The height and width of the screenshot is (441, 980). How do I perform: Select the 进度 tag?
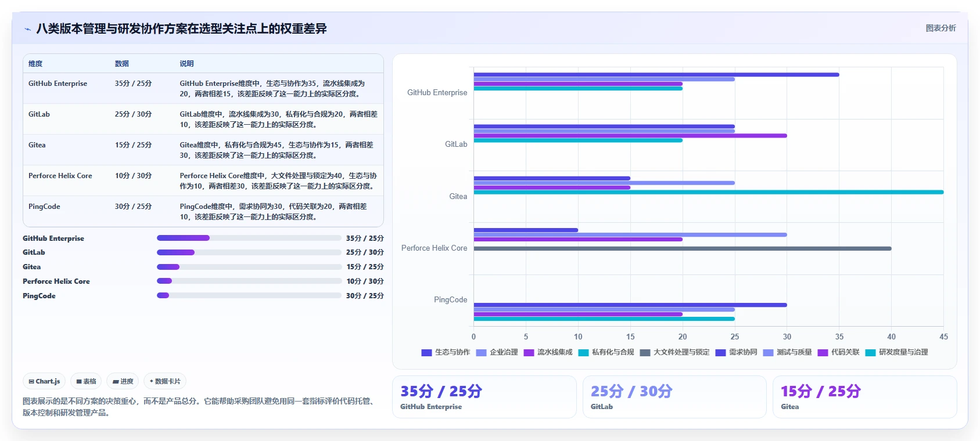(x=123, y=381)
